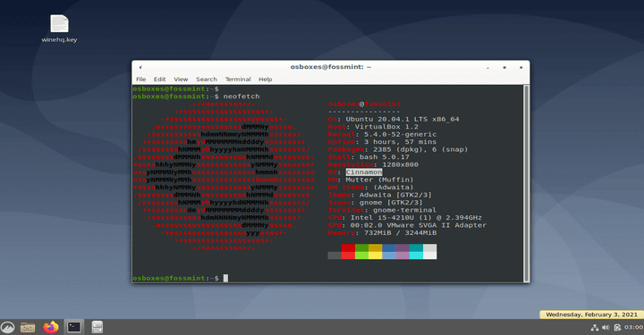Click the 'neofetch' command text
This screenshot has width=644, height=335.
tap(241, 96)
